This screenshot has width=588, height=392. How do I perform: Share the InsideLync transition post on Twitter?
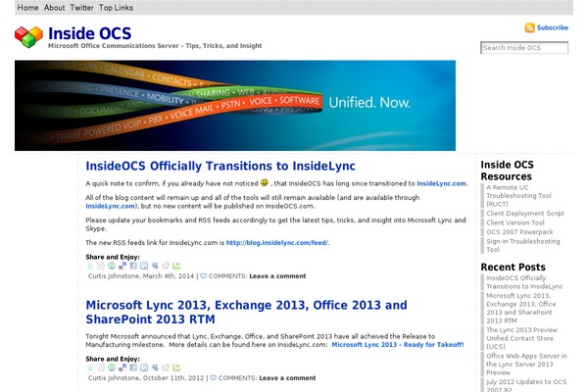(x=90, y=266)
